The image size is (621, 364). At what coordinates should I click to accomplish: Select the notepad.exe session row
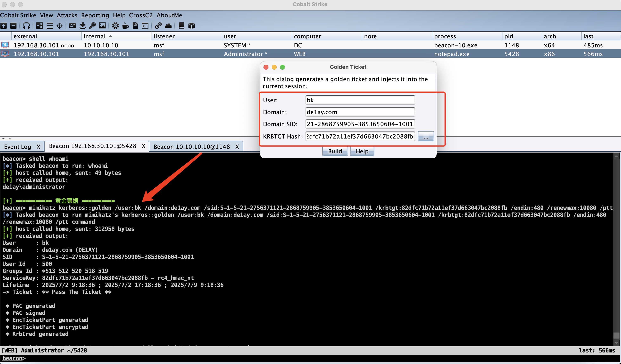[x=310, y=54]
